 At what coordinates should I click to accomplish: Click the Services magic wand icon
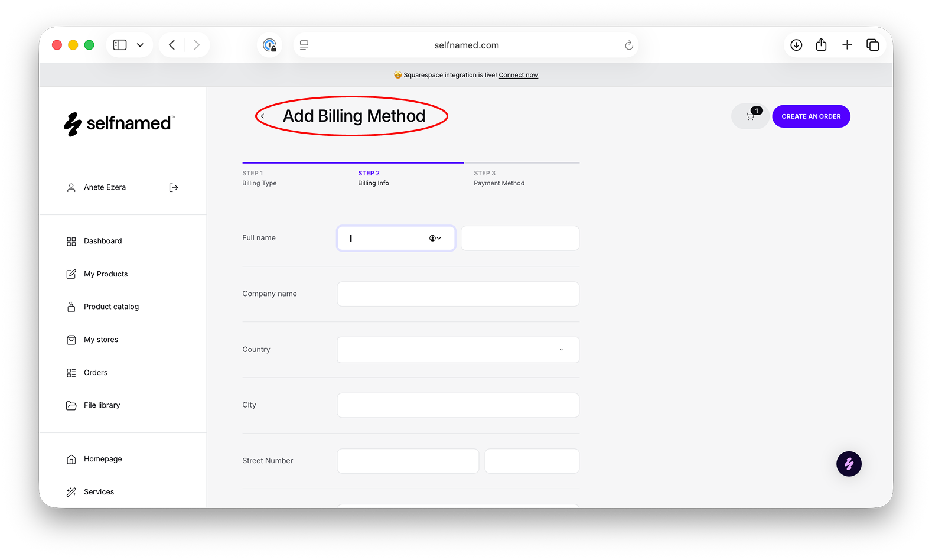(71, 492)
